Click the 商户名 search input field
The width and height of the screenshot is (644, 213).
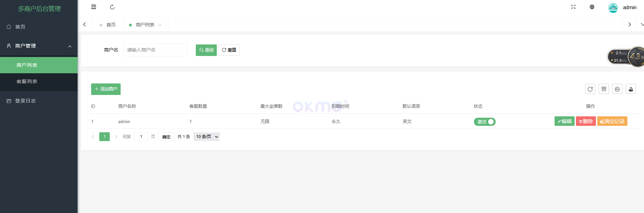(155, 50)
